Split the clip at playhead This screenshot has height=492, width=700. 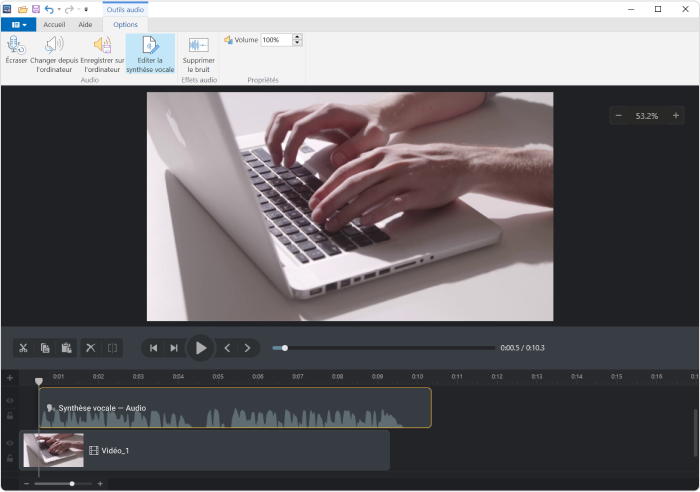[x=112, y=348]
